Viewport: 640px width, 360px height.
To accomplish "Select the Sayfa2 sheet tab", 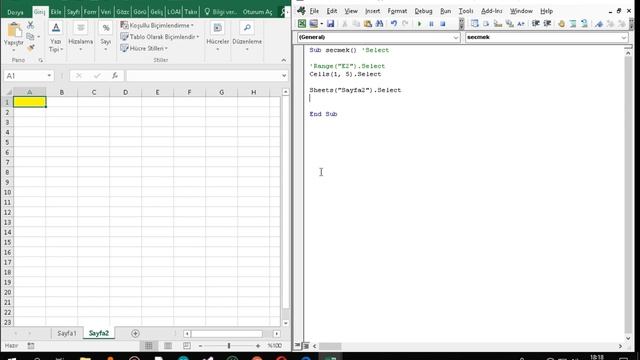I will tap(99, 333).
